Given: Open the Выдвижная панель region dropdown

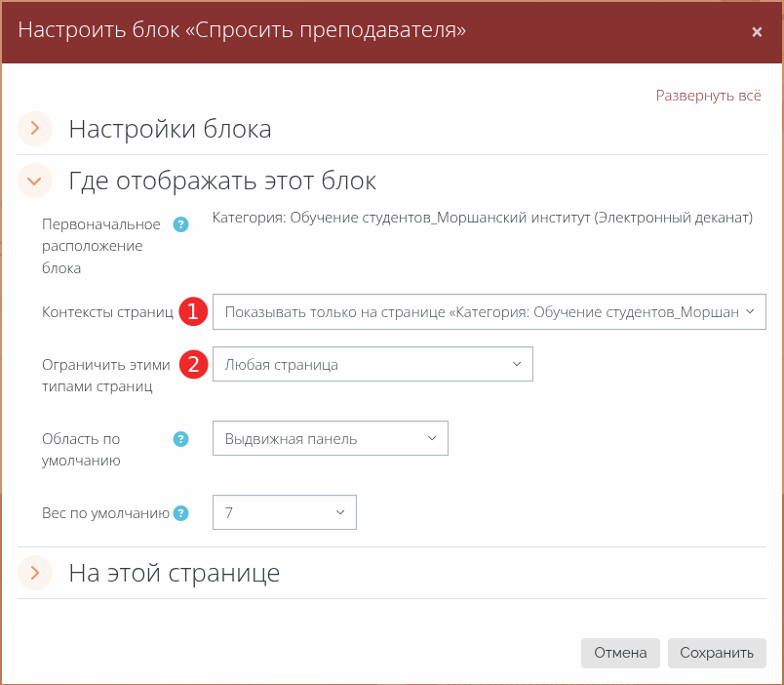Looking at the screenshot, I should click(x=330, y=439).
